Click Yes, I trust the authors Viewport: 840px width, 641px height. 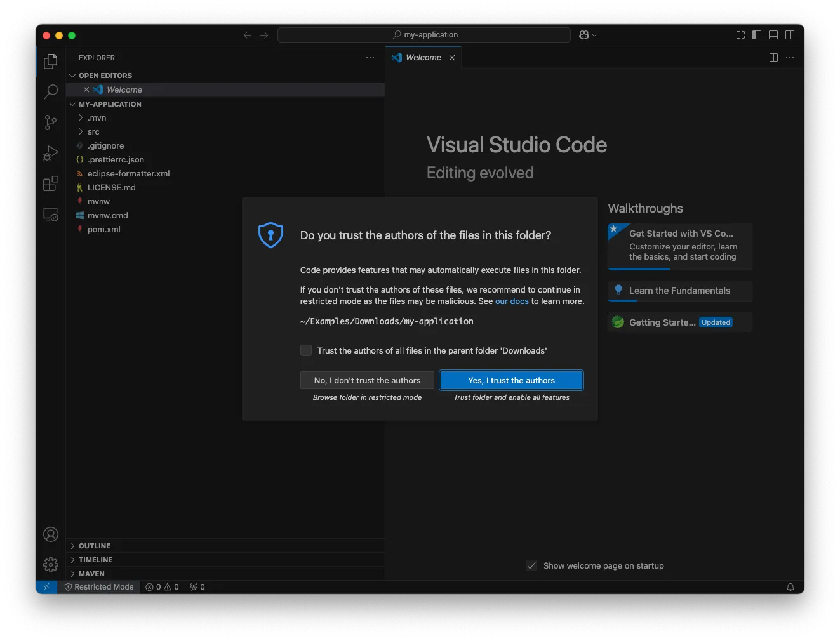coord(510,380)
